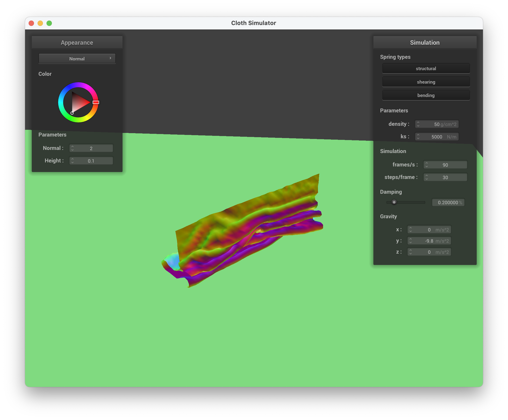
Task: Click the Normal parameter stepper arrows
Action: click(73, 148)
